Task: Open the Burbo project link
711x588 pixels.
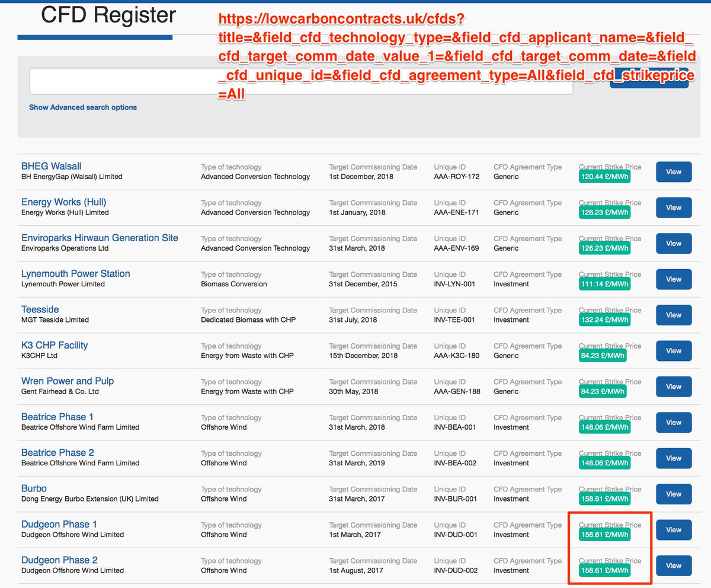Action: (34, 488)
